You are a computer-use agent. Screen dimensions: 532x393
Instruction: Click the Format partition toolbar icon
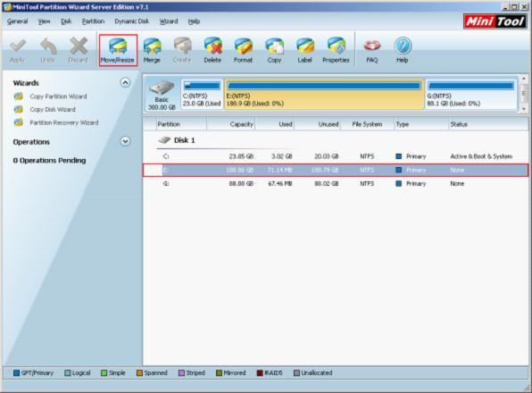tap(244, 46)
